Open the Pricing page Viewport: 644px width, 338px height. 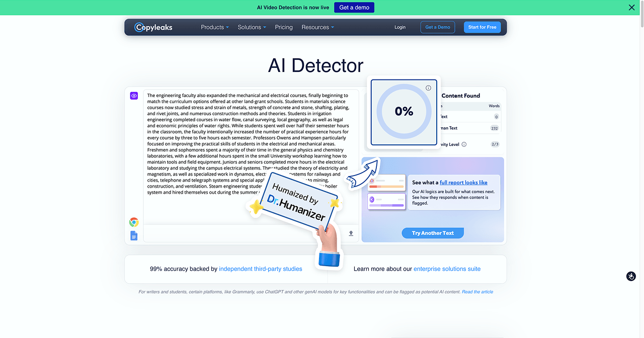click(x=284, y=27)
